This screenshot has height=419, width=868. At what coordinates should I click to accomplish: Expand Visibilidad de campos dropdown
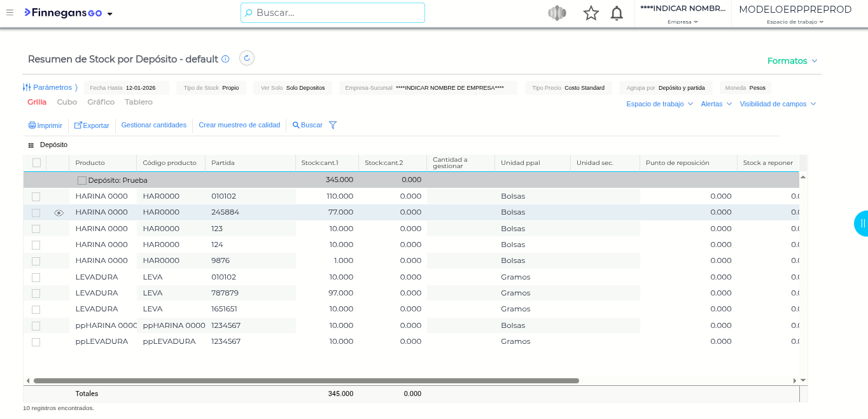(777, 104)
